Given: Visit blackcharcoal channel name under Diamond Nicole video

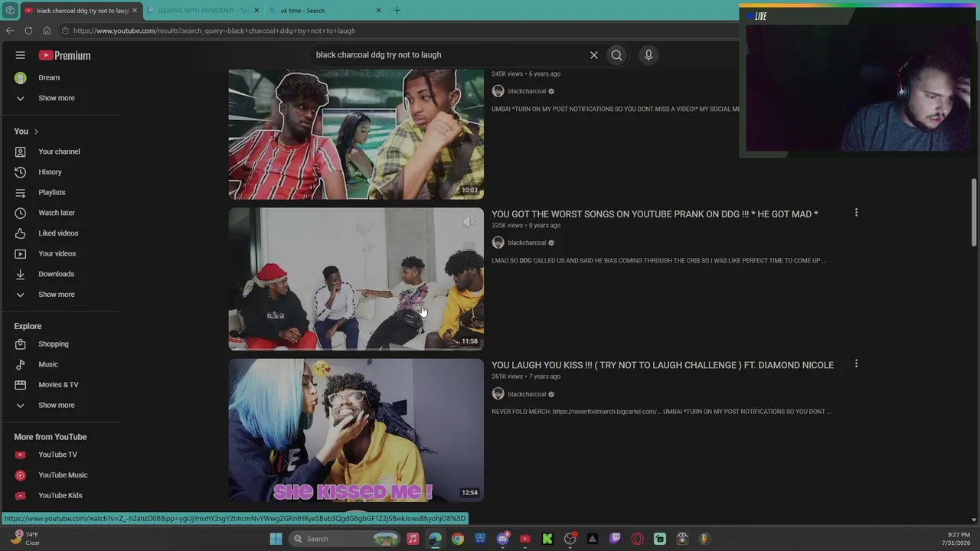Looking at the screenshot, I should [527, 394].
